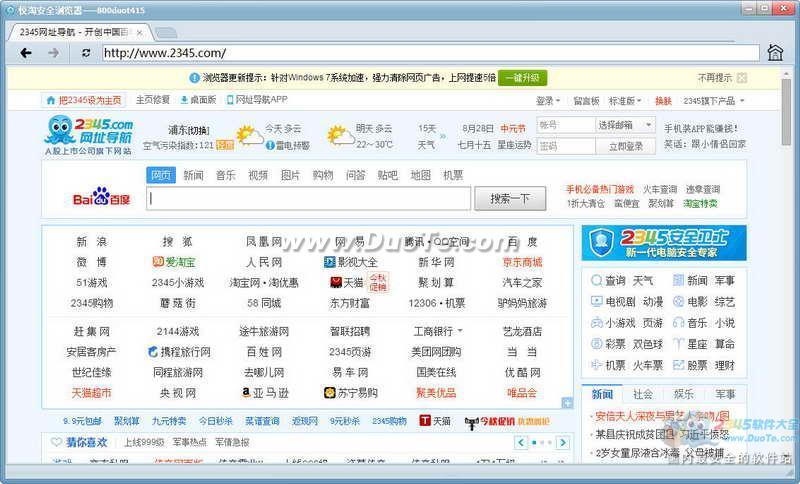Go back with the browser back arrow
The width and height of the screenshot is (800, 484).
coord(26,53)
